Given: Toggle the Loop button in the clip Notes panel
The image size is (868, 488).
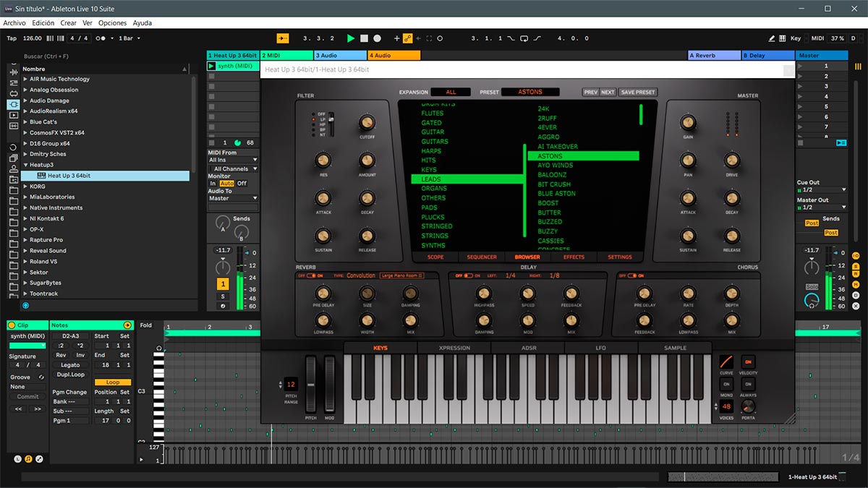Looking at the screenshot, I should point(113,382).
